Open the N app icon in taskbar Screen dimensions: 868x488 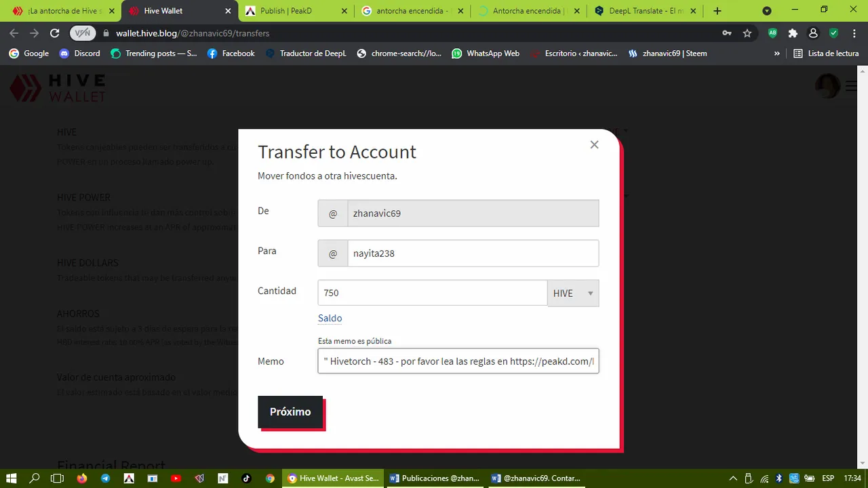tap(222, 478)
